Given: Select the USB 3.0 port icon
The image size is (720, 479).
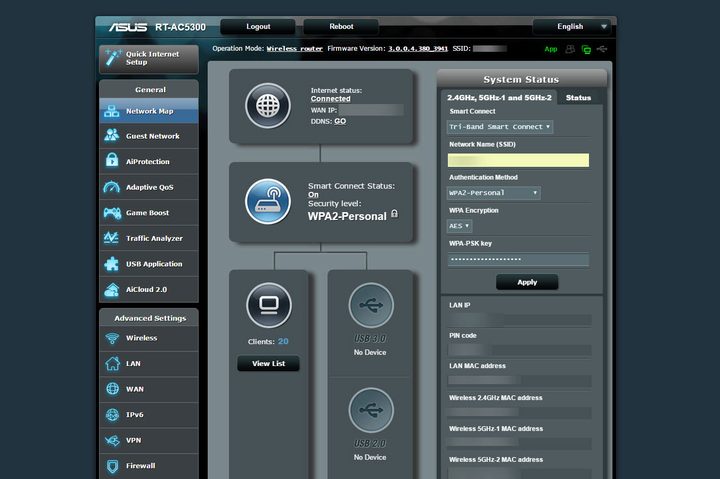Looking at the screenshot, I should point(371,305).
